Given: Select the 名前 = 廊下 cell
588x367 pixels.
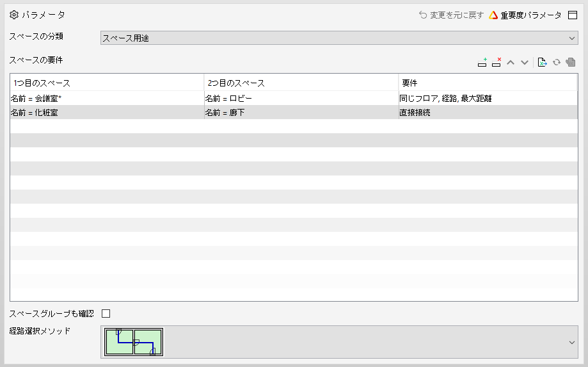Looking at the screenshot, I should [x=301, y=113].
